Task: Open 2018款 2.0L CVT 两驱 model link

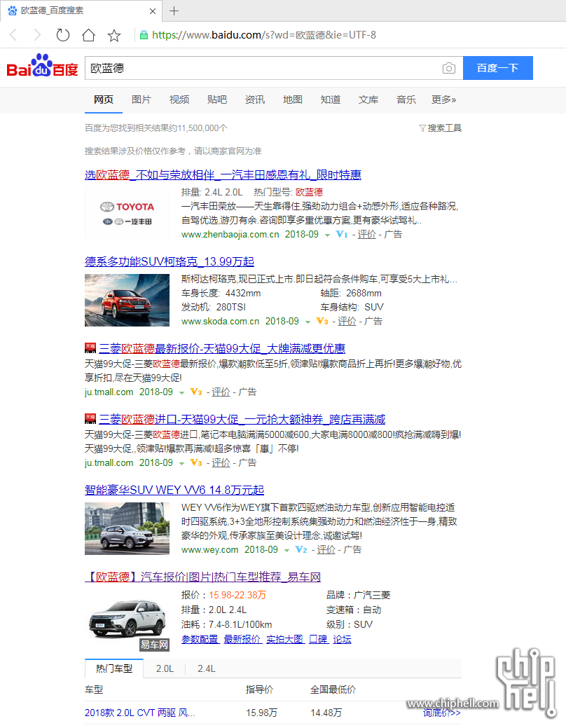Action: click(x=140, y=713)
